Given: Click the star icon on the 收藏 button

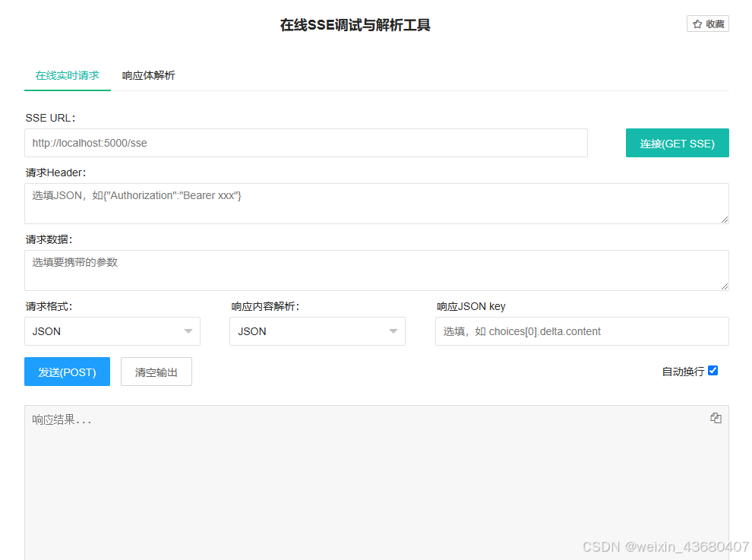Looking at the screenshot, I should pyautogui.click(x=696, y=23).
